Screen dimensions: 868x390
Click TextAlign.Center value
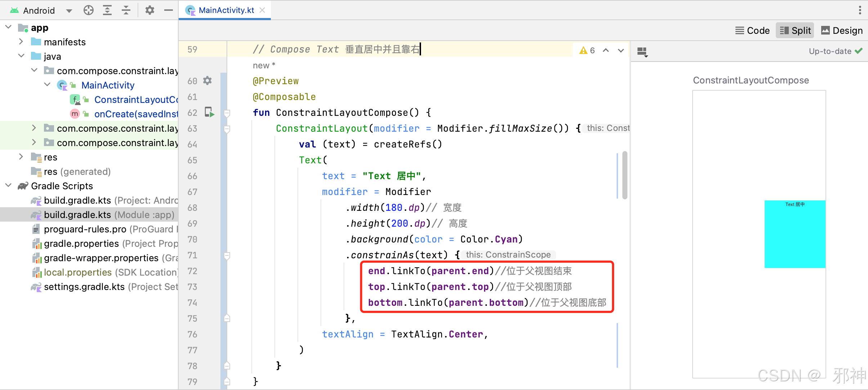click(x=437, y=334)
